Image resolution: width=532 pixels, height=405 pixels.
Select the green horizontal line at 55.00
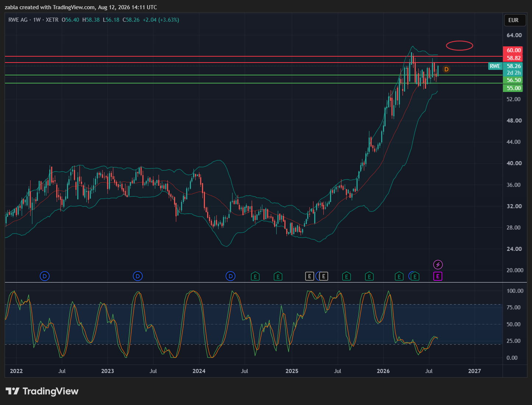(x=253, y=83)
